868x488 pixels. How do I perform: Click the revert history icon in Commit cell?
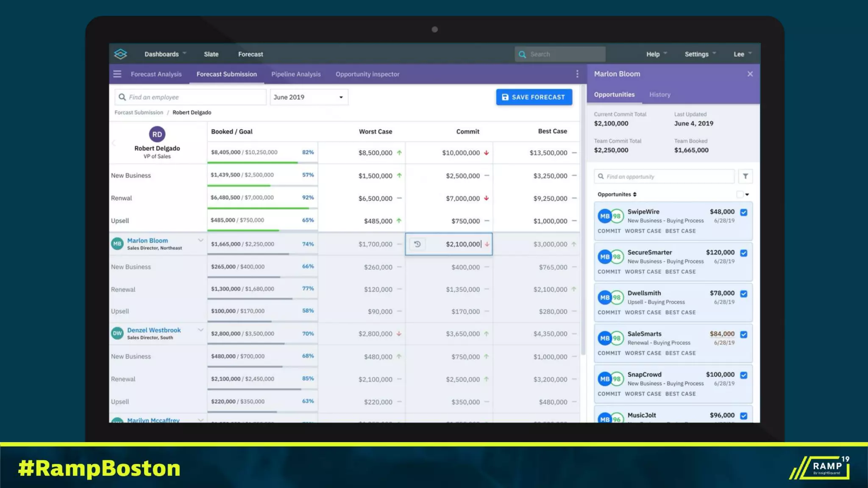click(417, 244)
